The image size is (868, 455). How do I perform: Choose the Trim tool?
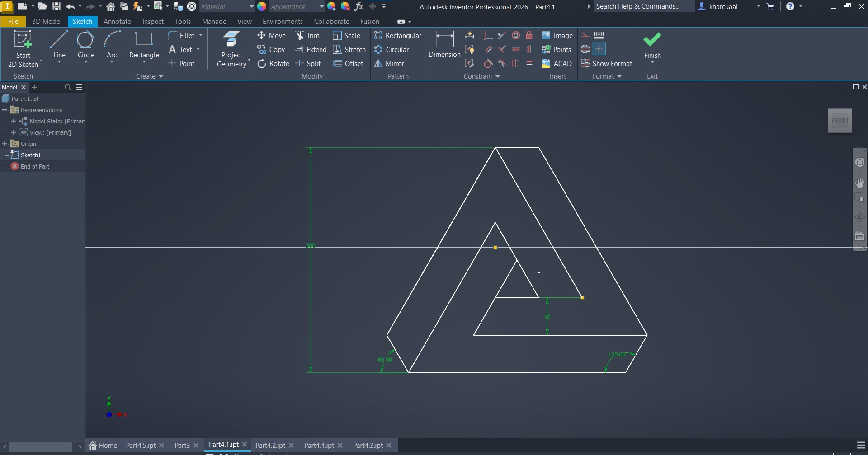(307, 35)
